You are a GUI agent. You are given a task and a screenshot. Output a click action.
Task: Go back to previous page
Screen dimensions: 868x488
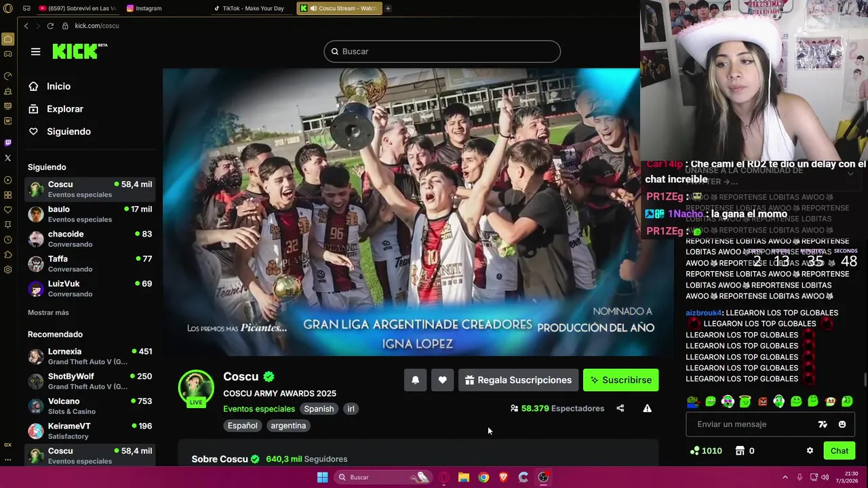pyautogui.click(x=26, y=26)
